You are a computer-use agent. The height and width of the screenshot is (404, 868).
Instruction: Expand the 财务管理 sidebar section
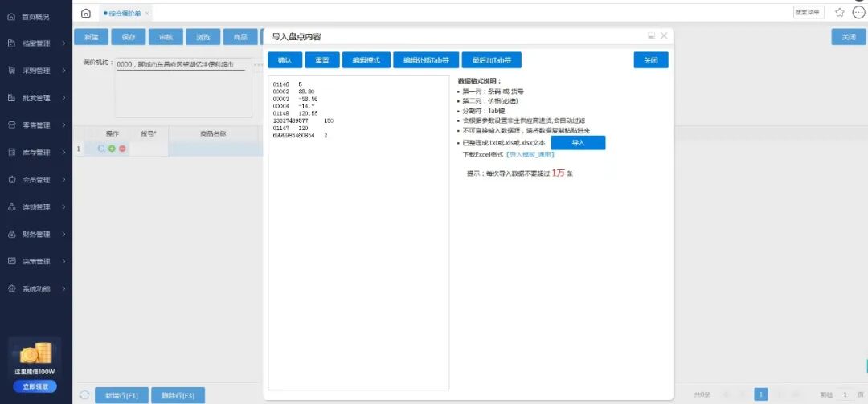pyautogui.click(x=36, y=235)
